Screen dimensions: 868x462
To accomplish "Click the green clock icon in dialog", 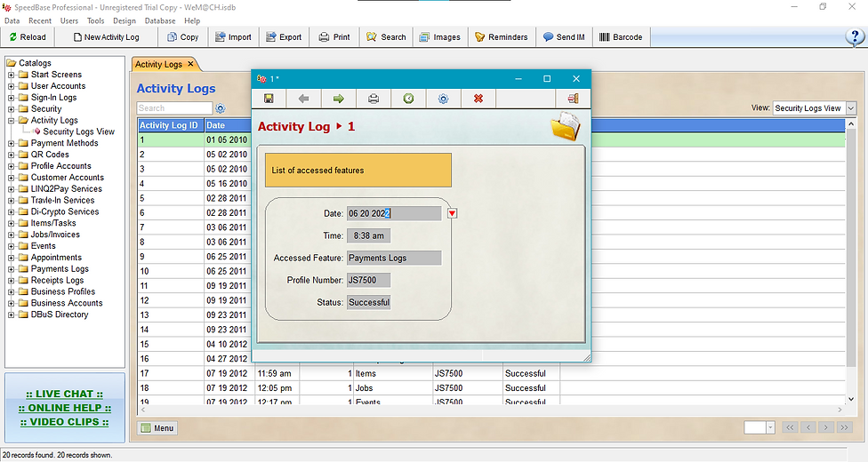I will [x=408, y=99].
